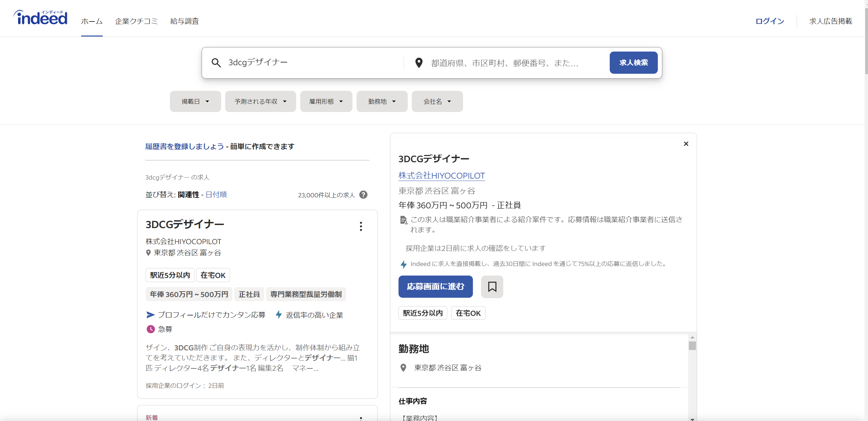Click 履歴書を登録しましょう link

[x=185, y=146]
